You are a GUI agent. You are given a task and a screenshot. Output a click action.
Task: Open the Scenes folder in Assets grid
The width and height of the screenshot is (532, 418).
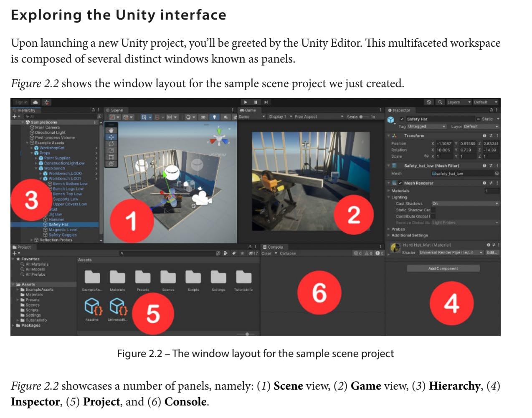click(x=168, y=280)
